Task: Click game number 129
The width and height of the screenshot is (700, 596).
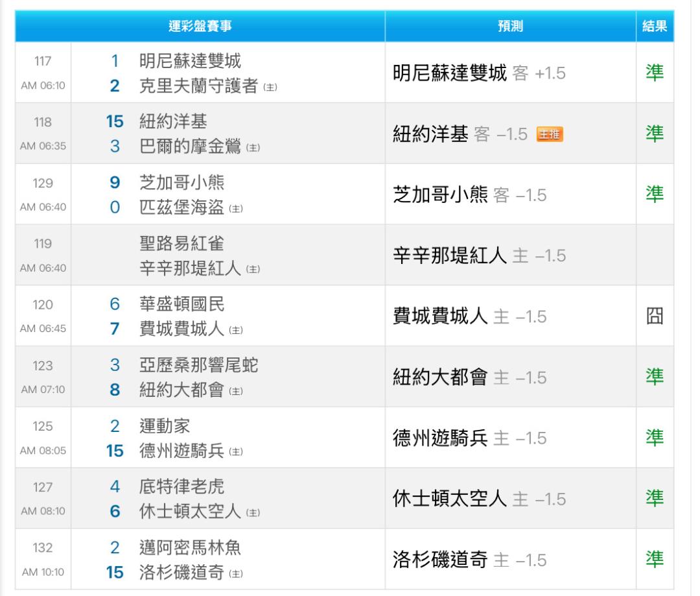Action: point(43,183)
